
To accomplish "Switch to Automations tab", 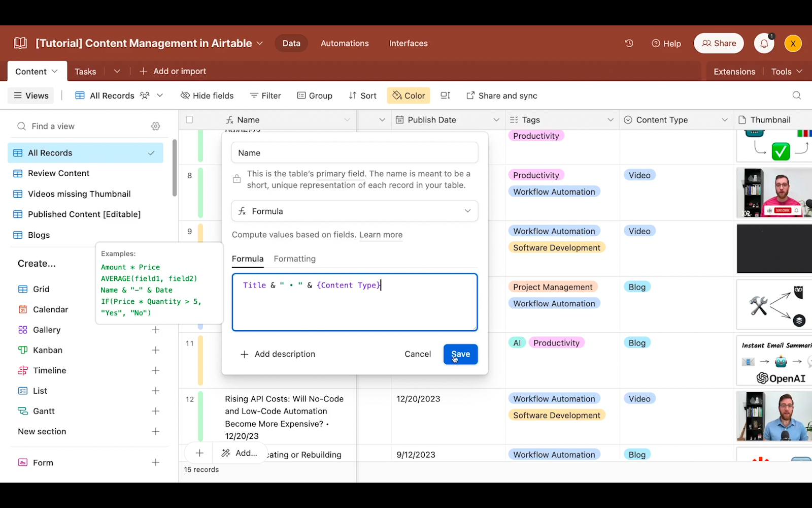I will pyautogui.click(x=345, y=43).
